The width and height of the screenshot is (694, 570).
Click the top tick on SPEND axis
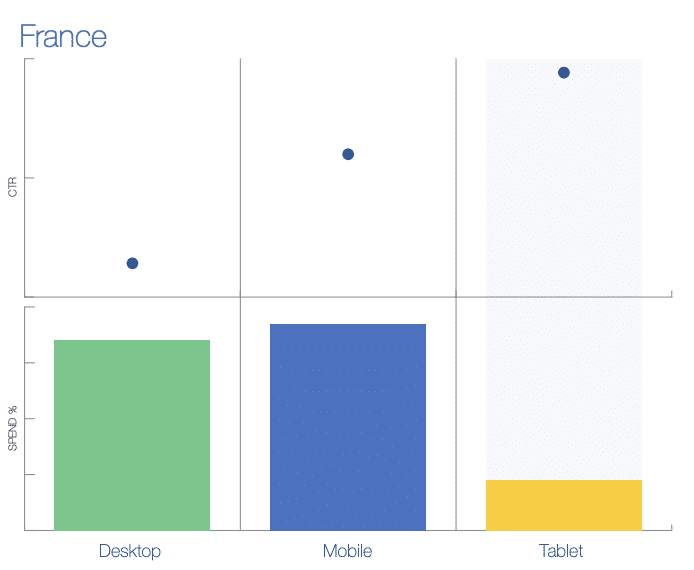pos(29,307)
